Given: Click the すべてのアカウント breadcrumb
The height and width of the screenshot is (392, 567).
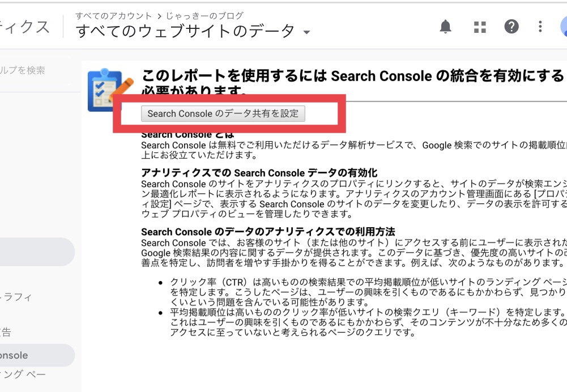Looking at the screenshot, I should click(113, 16).
